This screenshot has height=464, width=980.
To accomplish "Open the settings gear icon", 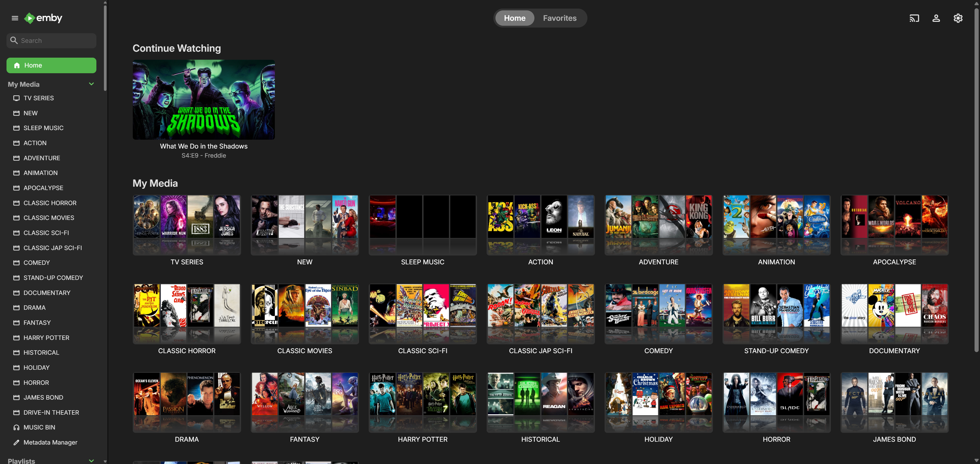I will [x=958, y=18].
